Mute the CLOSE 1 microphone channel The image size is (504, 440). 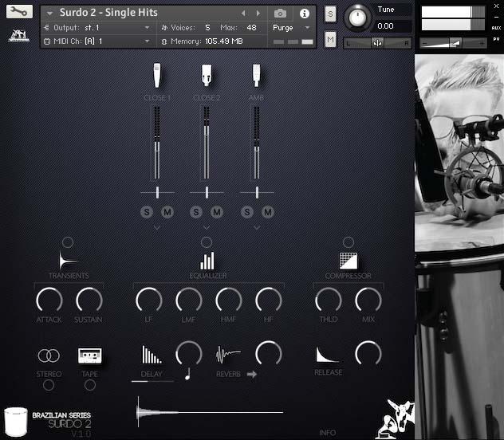click(x=167, y=211)
